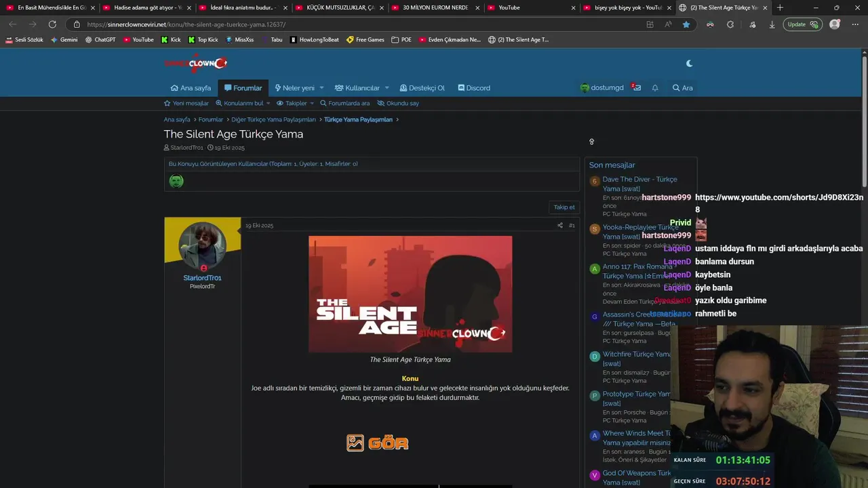Click the GÖR image button
The image size is (868, 488).
[378, 443]
